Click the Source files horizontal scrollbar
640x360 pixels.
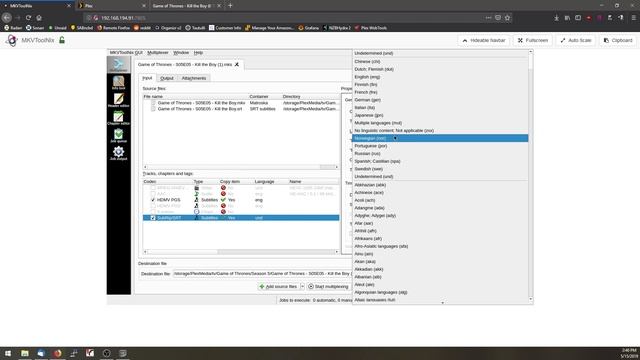click(x=241, y=167)
